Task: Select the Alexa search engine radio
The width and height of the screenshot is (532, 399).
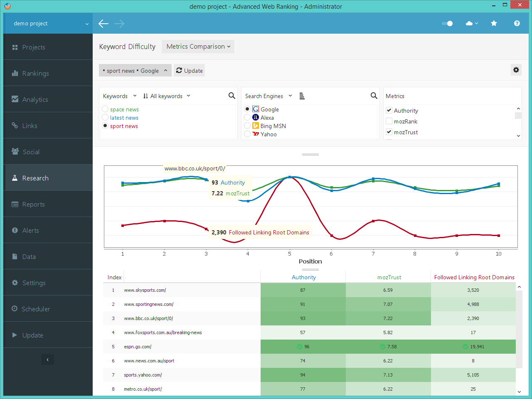Action: point(247,118)
